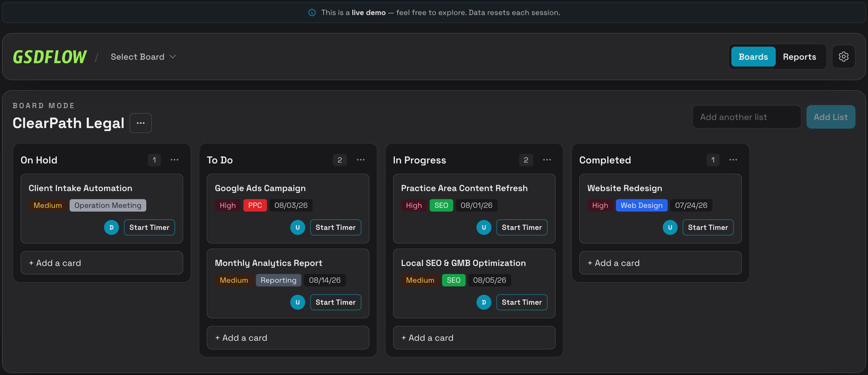Screen dimensions: 868x375
Task: Open settings via the gear icon
Action: point(843,57)
